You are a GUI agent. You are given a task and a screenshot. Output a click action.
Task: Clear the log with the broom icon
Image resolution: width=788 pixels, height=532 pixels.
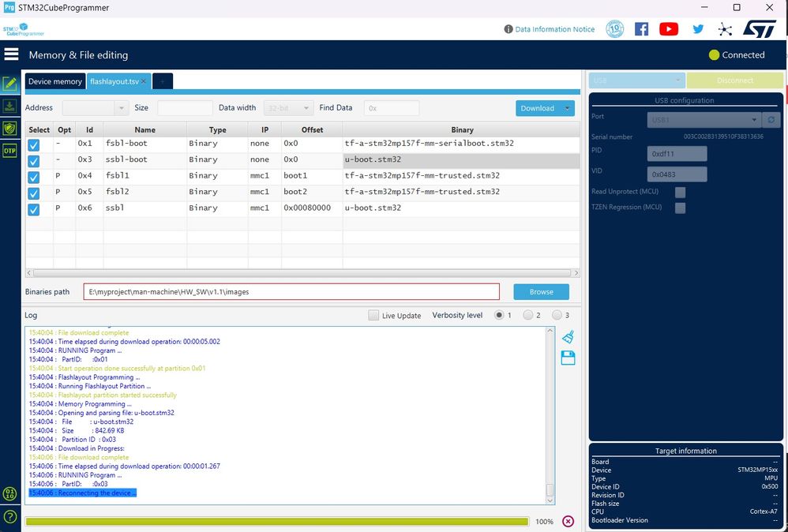(x=568, y=337)
